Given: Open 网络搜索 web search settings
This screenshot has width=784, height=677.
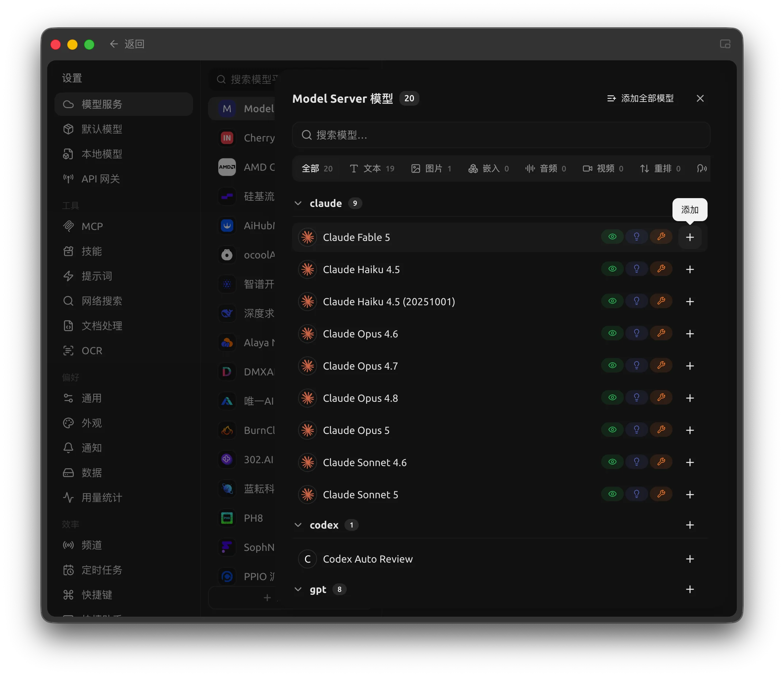Looking at the screenshot, I should pyautogui.click(x=124, y=301).
